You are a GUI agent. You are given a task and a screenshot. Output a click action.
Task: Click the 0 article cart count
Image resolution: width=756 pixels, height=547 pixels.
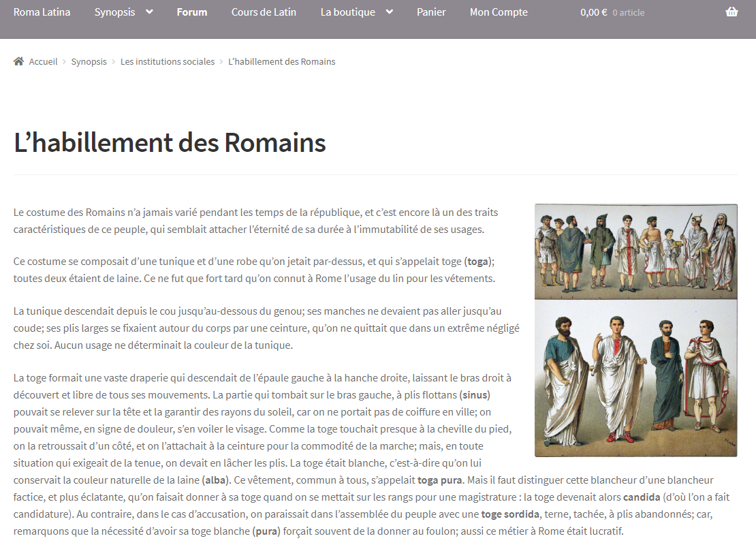click(628, 12)
